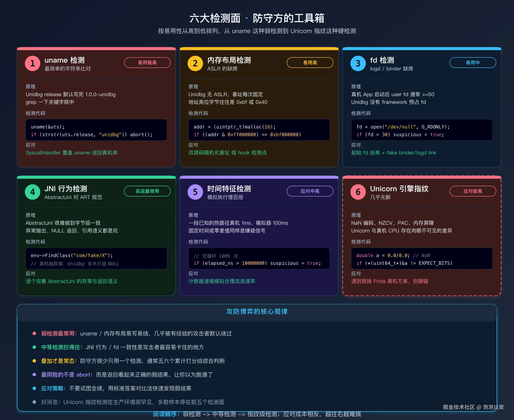This screenshot has width=514, height=420.
Task: Click the code line uname(&uts);
Action: coord(48,127)
